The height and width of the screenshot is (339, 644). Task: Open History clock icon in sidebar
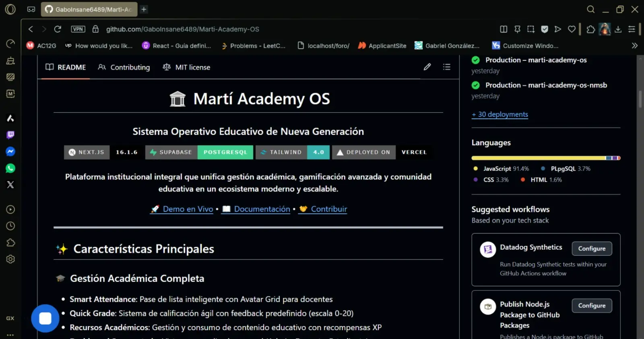(10, 226)
